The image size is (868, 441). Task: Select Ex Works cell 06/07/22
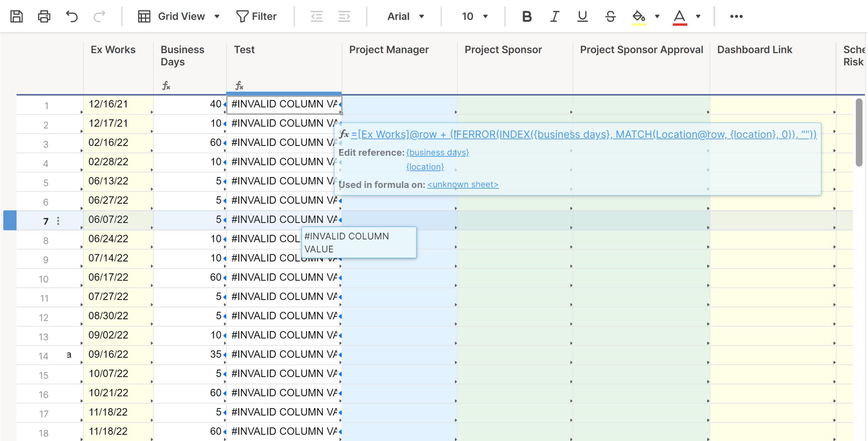(x=118, y=220)
